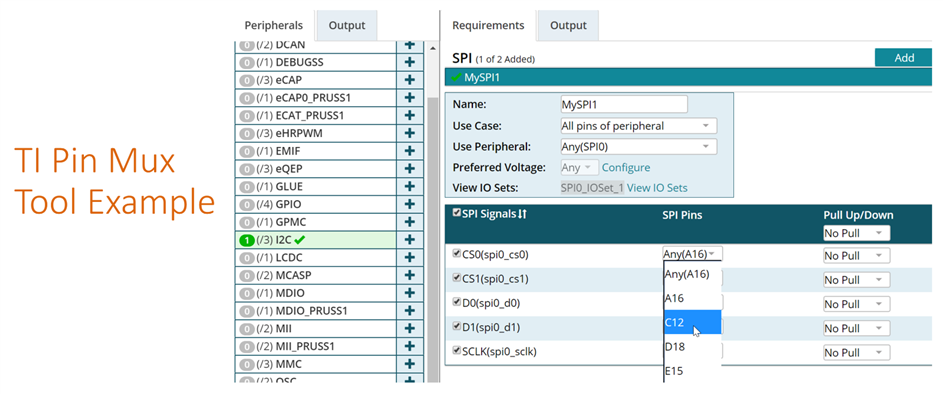943x394 pixels.
Task: Choose Any(A16) from pin list
Action: pos(692,274)
